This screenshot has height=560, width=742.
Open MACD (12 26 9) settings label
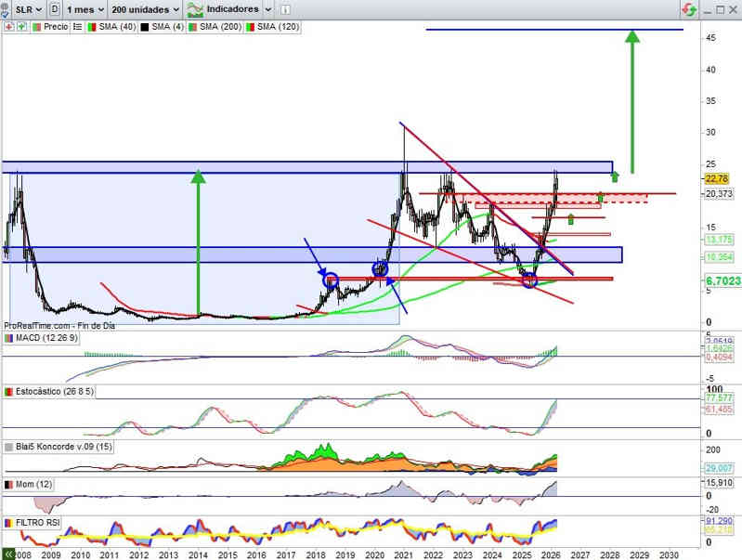[x=46, y=337]
